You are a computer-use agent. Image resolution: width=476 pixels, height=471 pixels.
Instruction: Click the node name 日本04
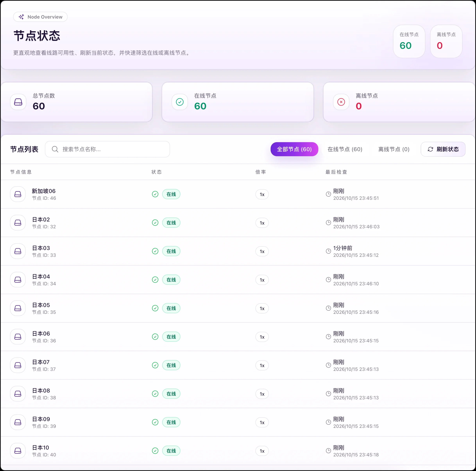pyautogui.click(x=41, y=277)
